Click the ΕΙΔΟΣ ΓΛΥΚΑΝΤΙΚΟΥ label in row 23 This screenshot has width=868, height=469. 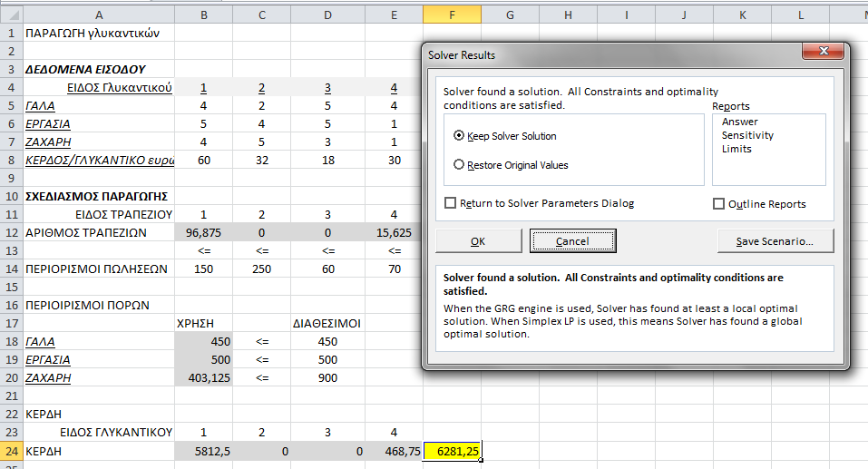(x=99, y=433)
